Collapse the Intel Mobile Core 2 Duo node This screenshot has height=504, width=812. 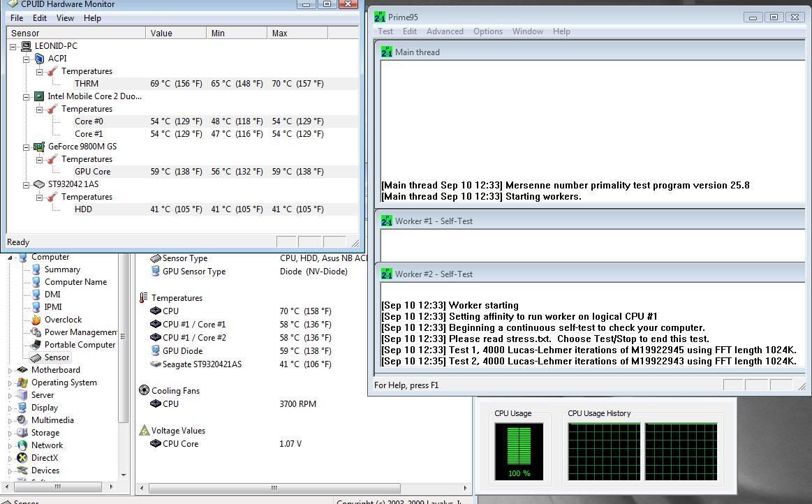(27, 97)
